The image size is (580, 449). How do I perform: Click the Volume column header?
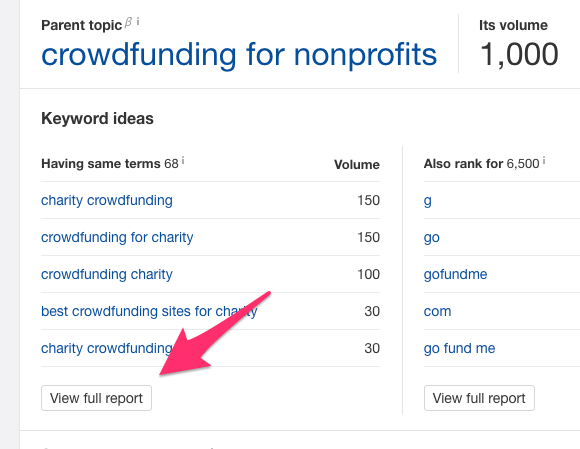(x=357, y=164)
